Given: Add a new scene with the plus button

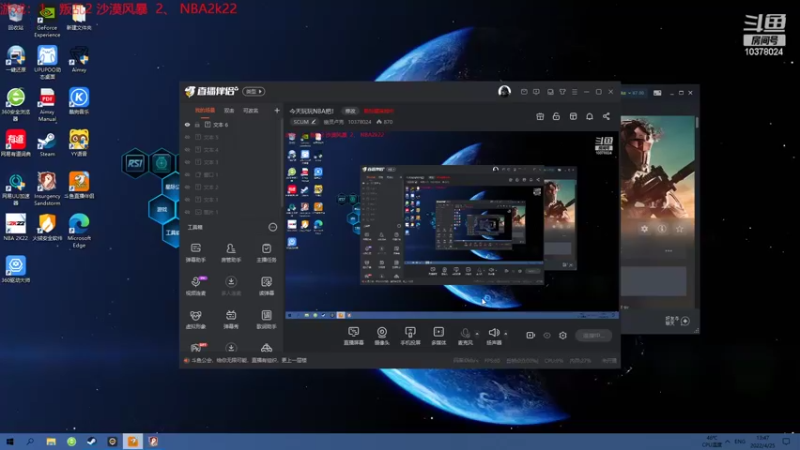Looking at the screenshot, I should (x=277, y=110).
